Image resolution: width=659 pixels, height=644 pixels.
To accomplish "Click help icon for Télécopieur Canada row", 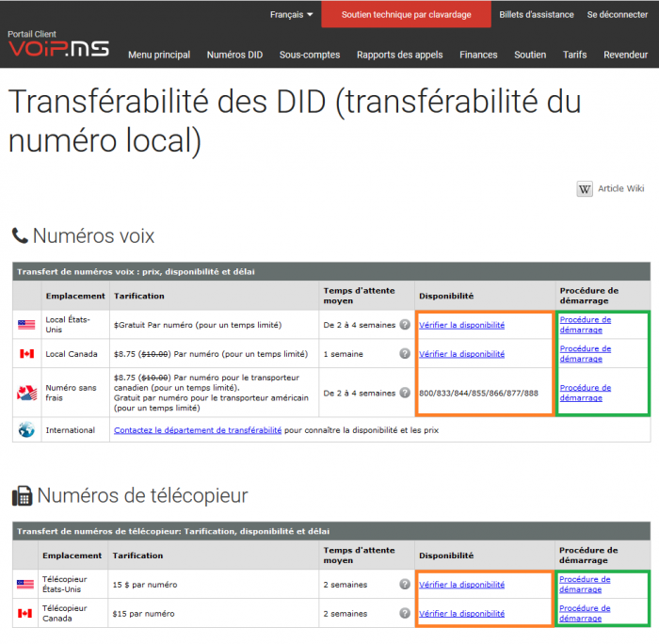I will 405,613.
